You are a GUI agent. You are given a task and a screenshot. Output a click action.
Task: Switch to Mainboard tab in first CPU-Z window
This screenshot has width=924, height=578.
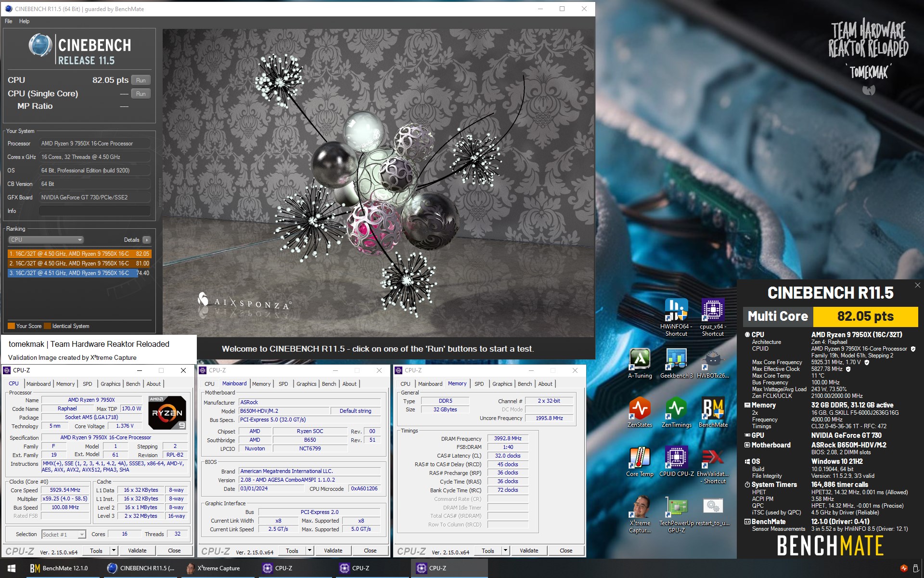click(x=38, y=384)
